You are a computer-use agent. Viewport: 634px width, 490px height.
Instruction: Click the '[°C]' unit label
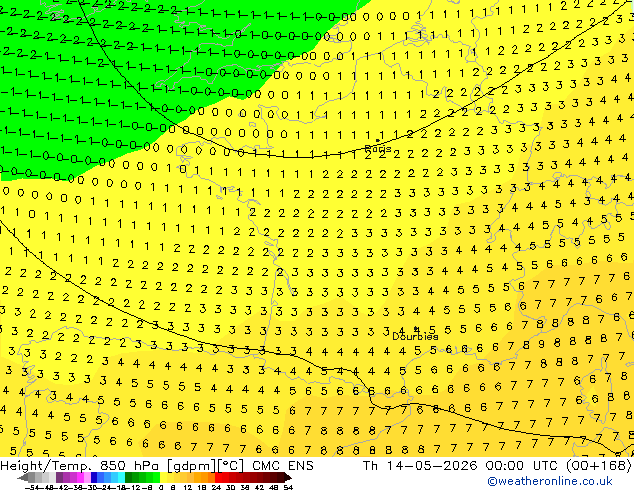pyautogui.click(x=230, y=466)
